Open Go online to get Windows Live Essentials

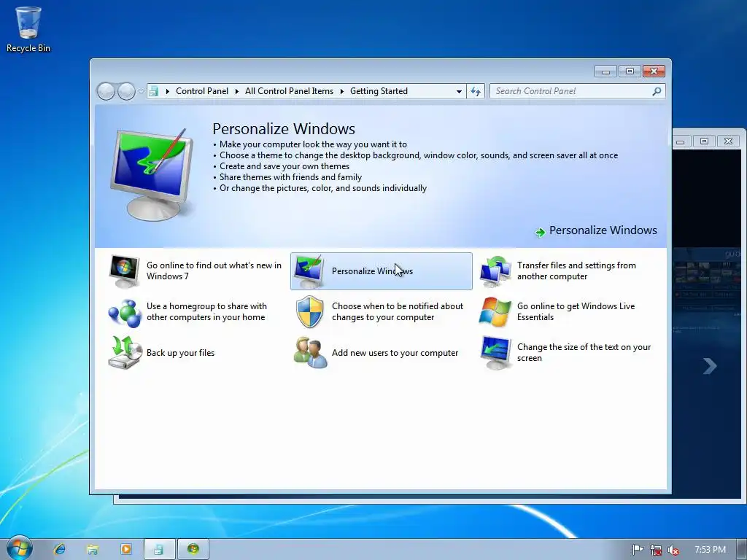tap(576, 312)
